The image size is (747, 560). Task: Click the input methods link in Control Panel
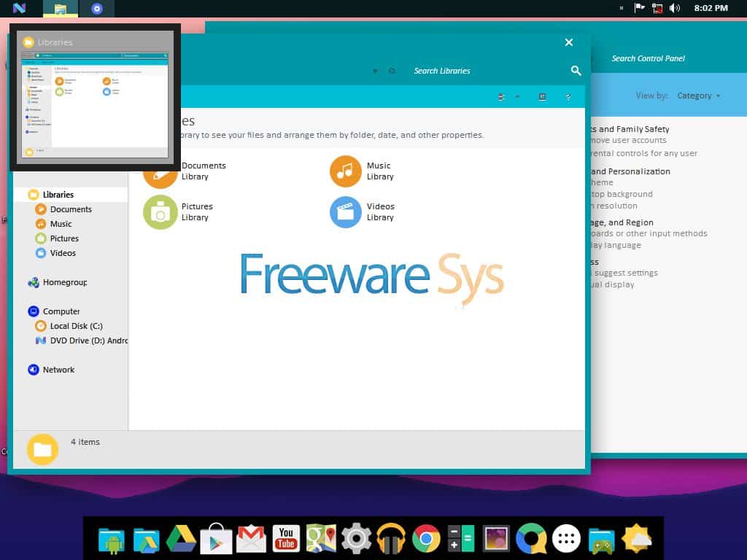point(649,233)
